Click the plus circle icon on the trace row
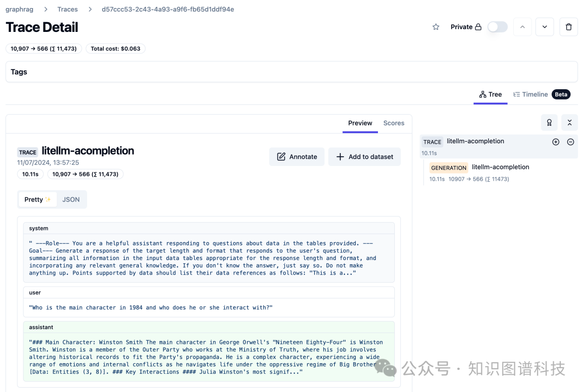 click(555, 142)
